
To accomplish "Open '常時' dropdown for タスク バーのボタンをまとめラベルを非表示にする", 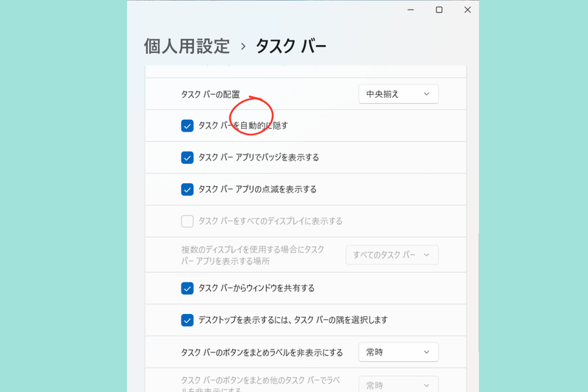I will pos(398,352).
